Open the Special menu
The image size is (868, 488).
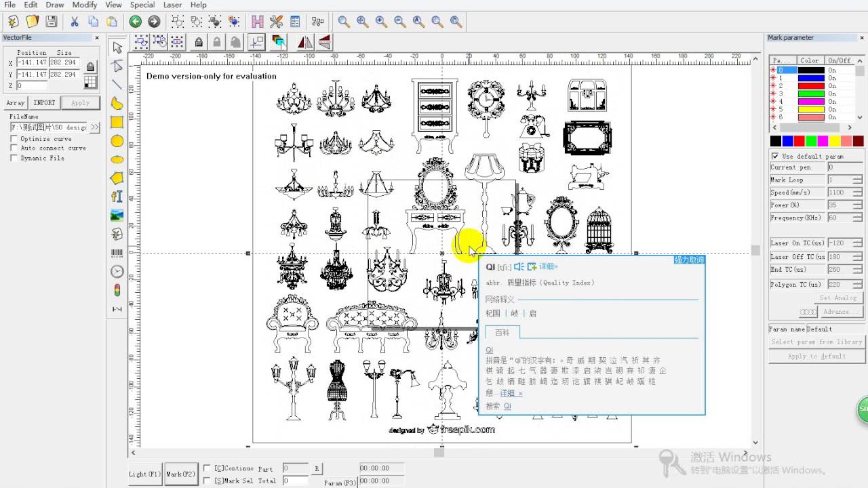tap(142, 5)
